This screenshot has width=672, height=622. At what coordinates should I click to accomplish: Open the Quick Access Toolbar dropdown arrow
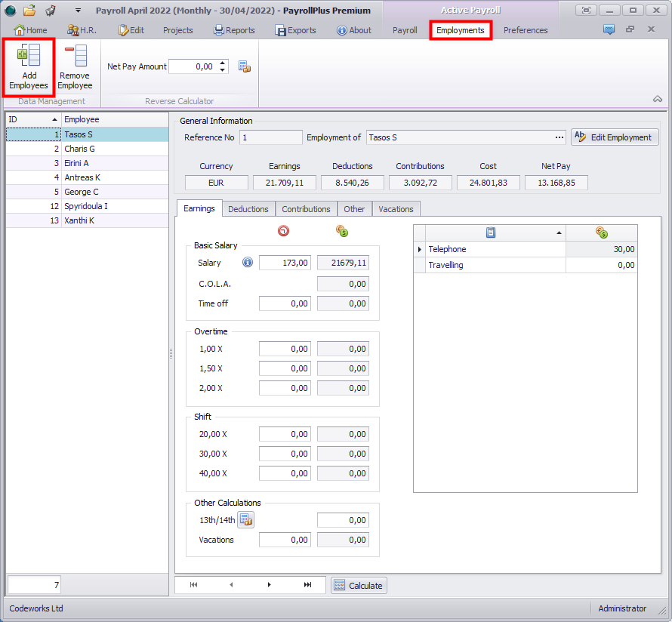click(x=78, y=10)
